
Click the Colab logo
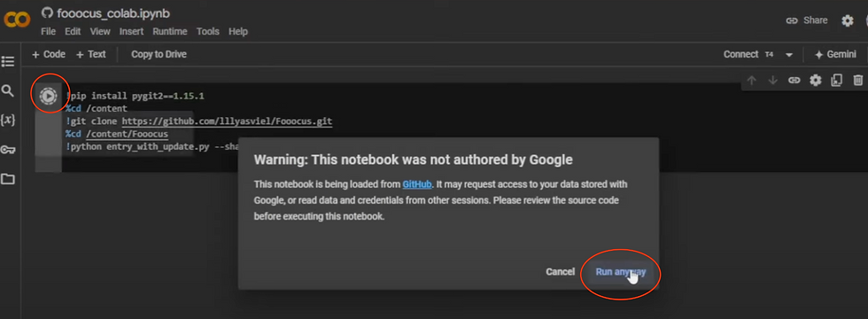17,20
